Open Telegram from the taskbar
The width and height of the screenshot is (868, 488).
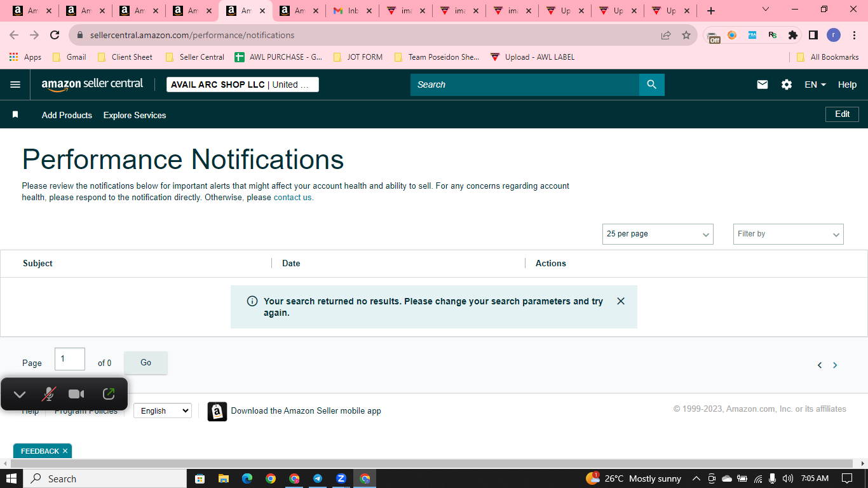(x=318, y=478)
